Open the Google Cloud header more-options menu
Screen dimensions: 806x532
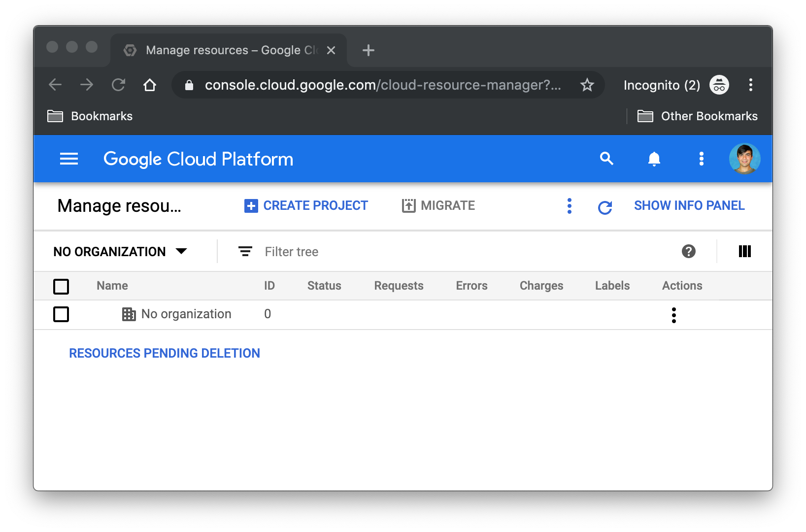click(701, 159)
